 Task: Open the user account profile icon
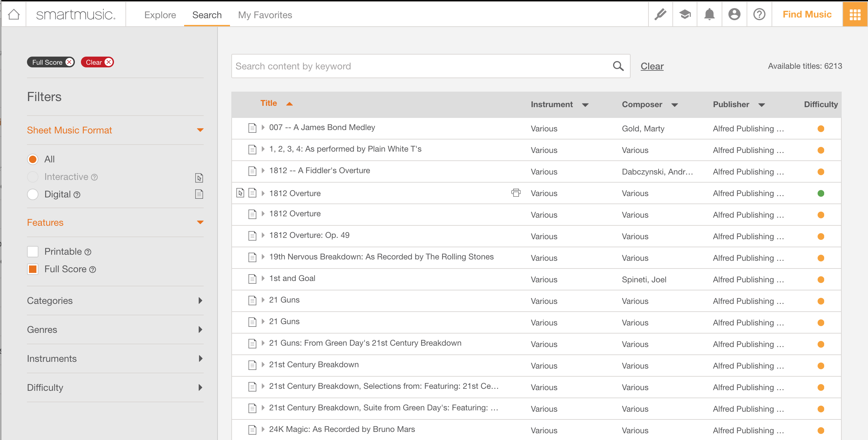(734, 14)
